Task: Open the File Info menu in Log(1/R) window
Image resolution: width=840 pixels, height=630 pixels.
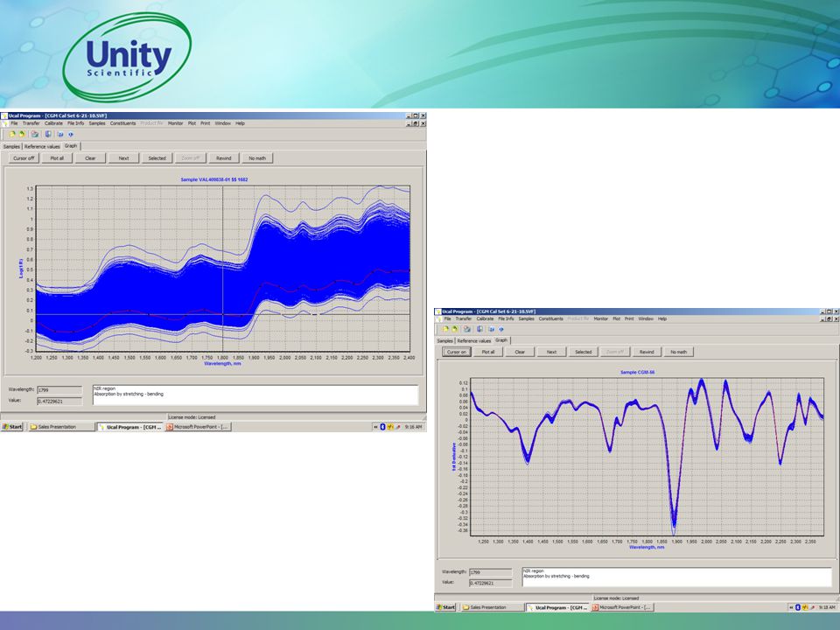Action: 75,123
